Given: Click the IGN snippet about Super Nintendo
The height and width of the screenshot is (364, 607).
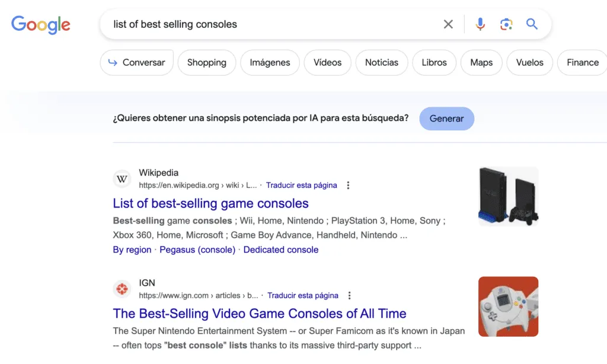Looking at the screenshot, I should (289, 338).
